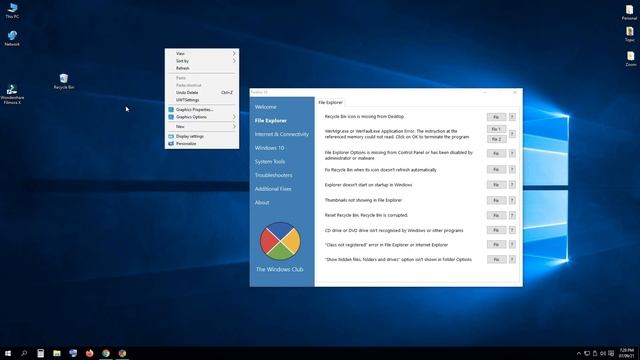Viewport: 640px width, 360px height.
Task: Open System Tools section
Action: point(270,162)
